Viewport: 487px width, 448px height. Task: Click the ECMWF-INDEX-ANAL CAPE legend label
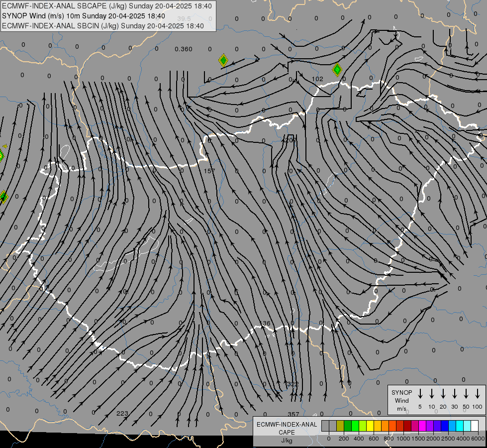pos(287,429)
